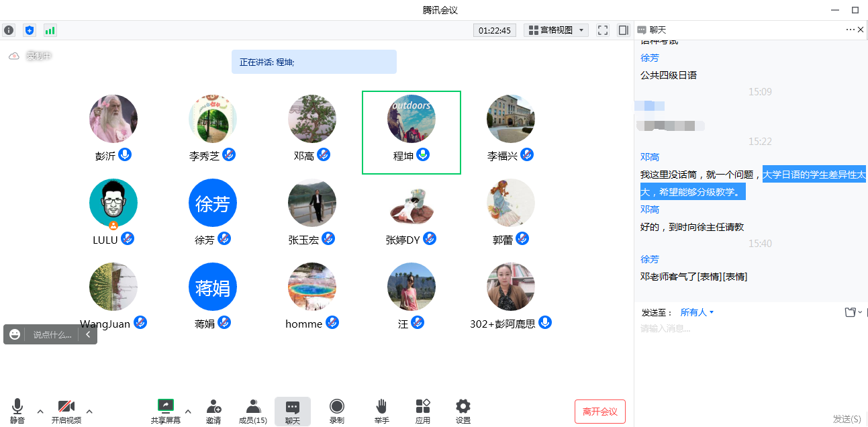Raise hand with 举手 icon

point(381,411)
